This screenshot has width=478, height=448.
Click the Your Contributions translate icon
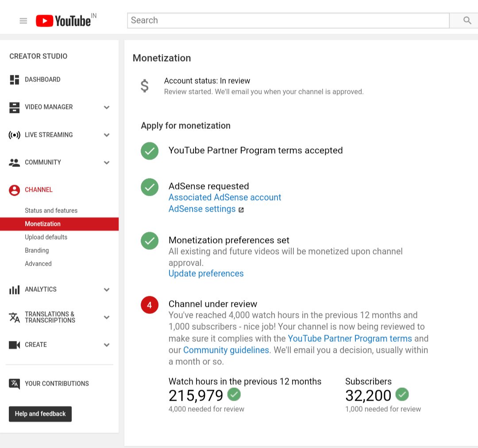tap(14, 384)
